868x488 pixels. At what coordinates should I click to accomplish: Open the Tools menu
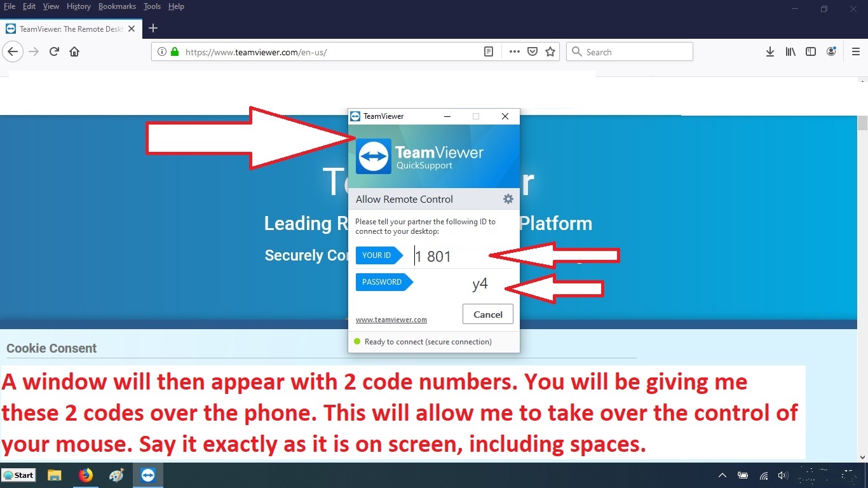point(152,6)
